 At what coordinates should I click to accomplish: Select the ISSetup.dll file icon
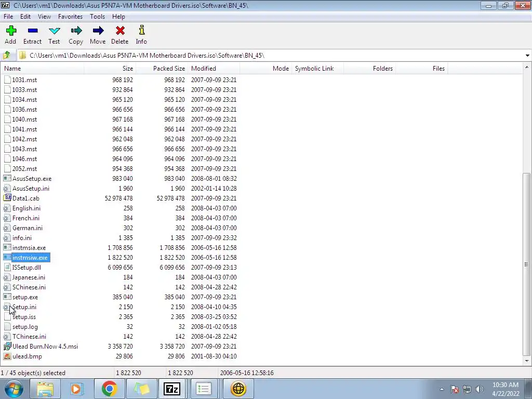click(x=7, y=267)
